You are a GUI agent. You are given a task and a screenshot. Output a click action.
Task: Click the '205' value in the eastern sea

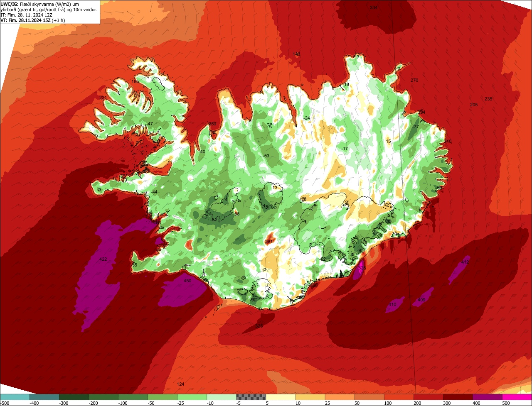(474, 105)
